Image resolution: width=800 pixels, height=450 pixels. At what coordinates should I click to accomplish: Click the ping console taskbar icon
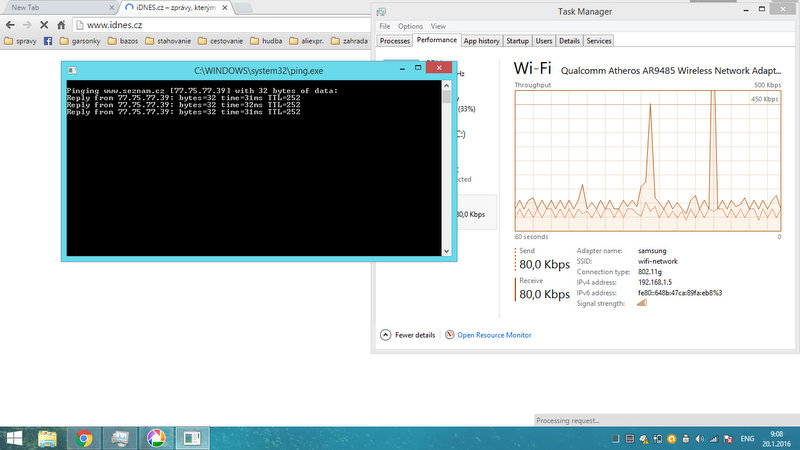(192, 438)
